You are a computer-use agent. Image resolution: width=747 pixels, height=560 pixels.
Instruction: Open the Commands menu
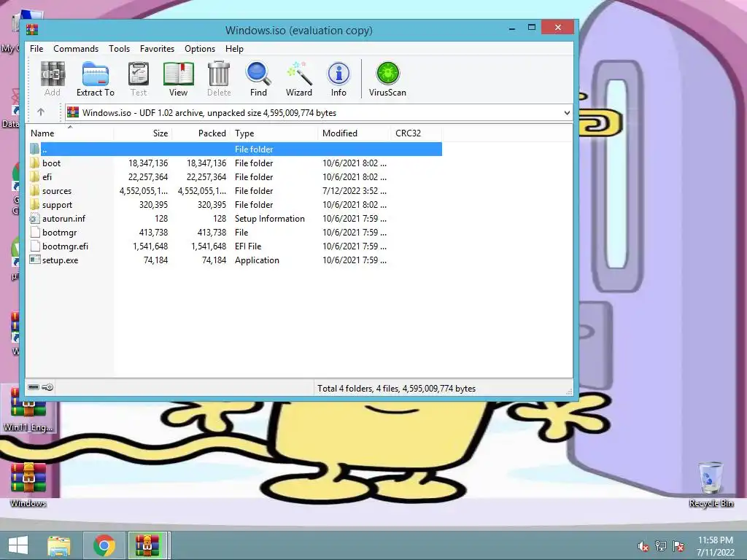(x=76, y=49)
